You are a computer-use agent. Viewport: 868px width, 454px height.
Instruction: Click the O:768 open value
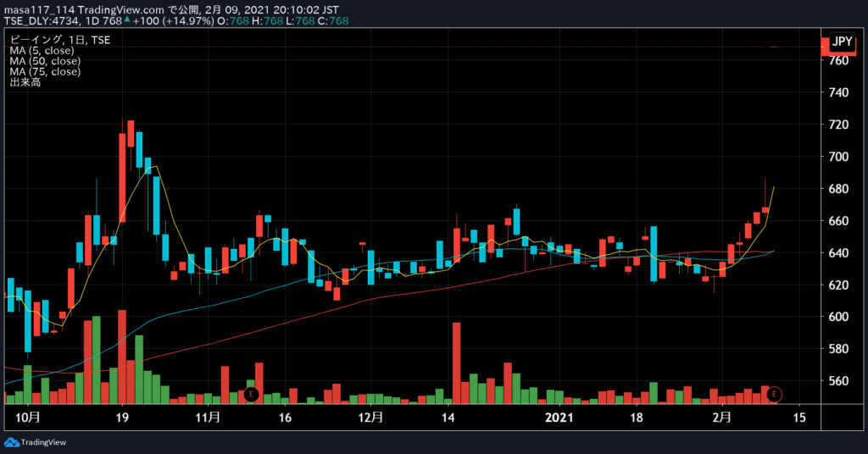point(233,21)
